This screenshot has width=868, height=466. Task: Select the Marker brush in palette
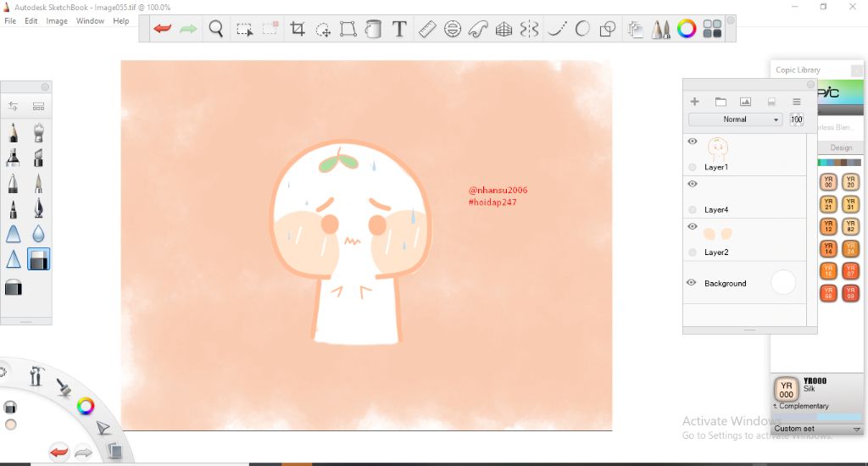(x=14, y=158)
